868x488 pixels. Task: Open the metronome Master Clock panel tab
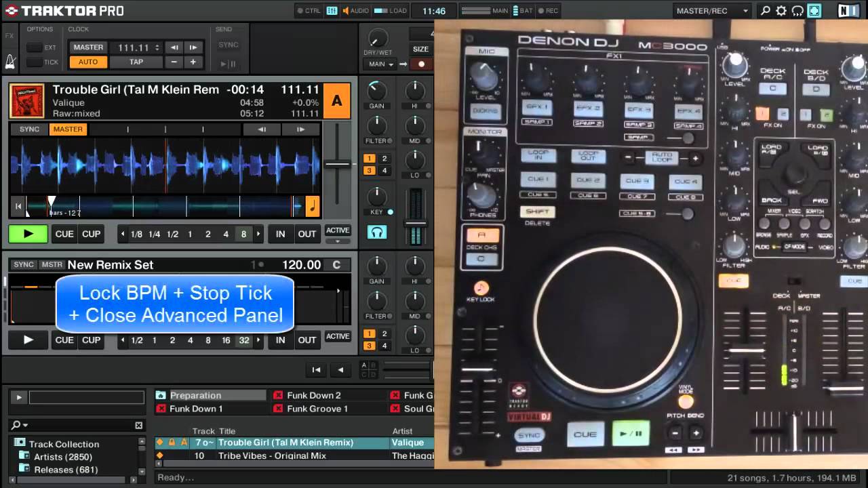[x=10, y=62]
